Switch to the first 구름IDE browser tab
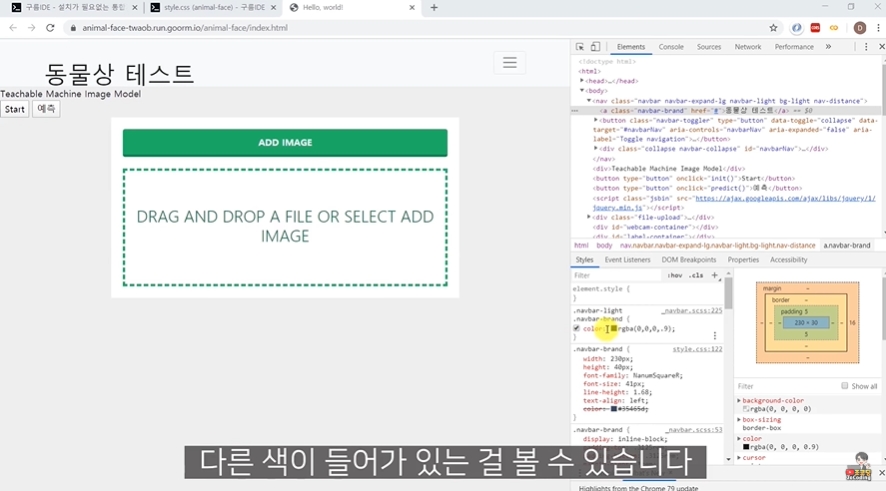Screen dimensions: 886x491 [75, 7]
